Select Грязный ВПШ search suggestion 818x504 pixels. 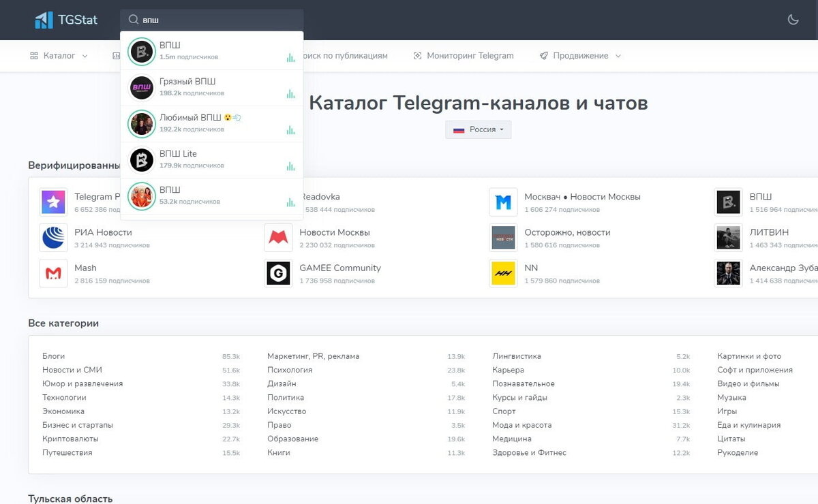[212, 88]
